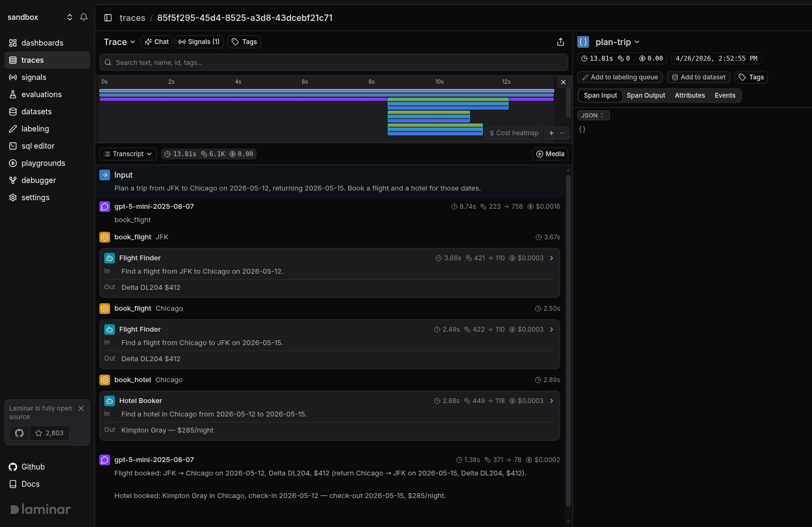The height and width of the screenshot is (527, 812).
Task: Add span to dataset
Action: click(699, 77)
